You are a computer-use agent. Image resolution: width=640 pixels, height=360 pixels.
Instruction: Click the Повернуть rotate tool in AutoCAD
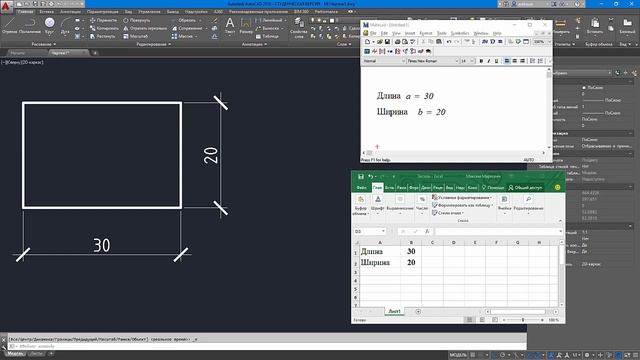coord(136,20)
